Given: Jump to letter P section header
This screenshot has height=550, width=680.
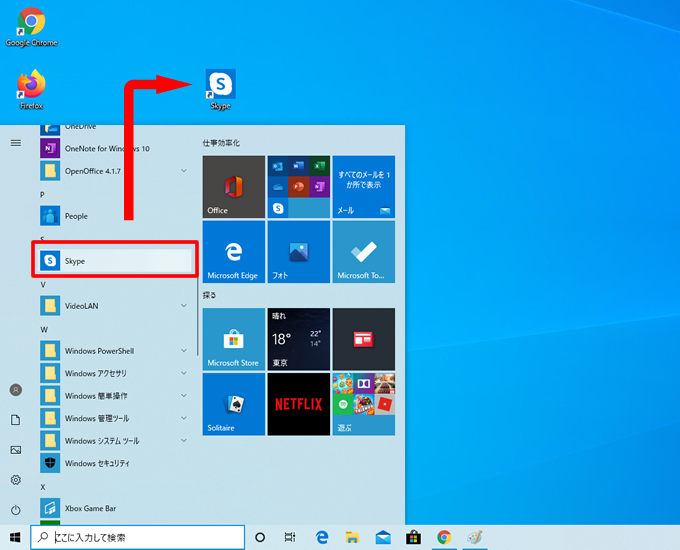Looking at the screenshot, I should (42, 195).
